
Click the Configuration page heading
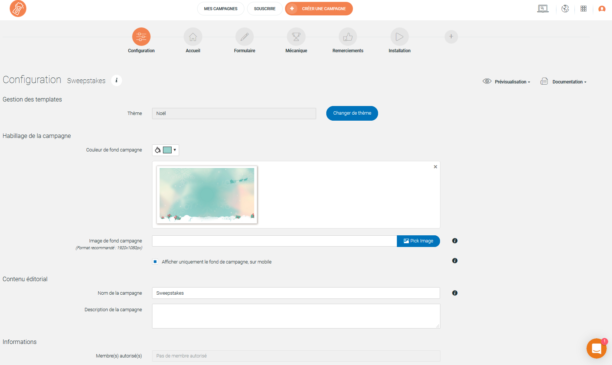point(32,80)
